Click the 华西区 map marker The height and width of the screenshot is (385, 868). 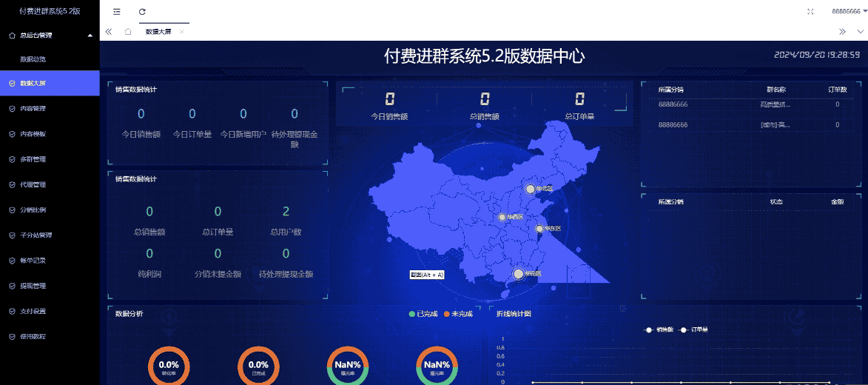click(502, 217)
